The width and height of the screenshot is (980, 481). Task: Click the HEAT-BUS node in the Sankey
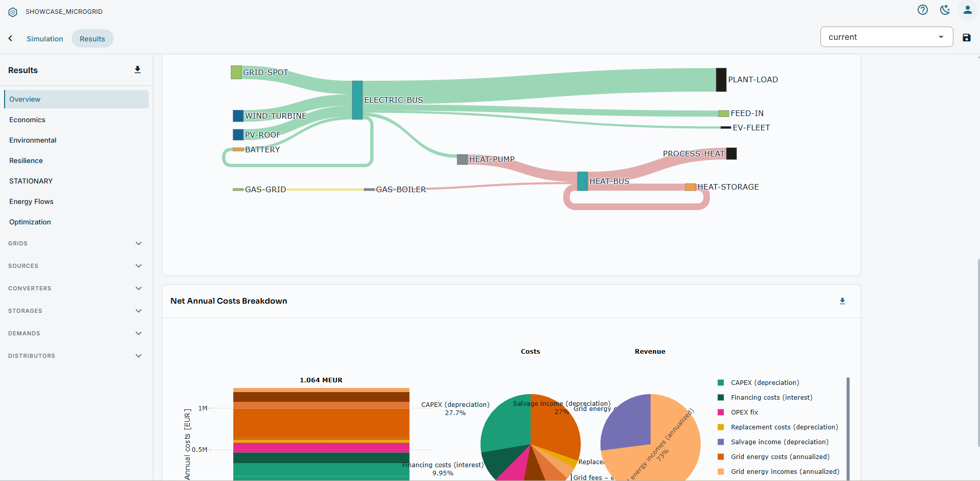click(583, 181)
